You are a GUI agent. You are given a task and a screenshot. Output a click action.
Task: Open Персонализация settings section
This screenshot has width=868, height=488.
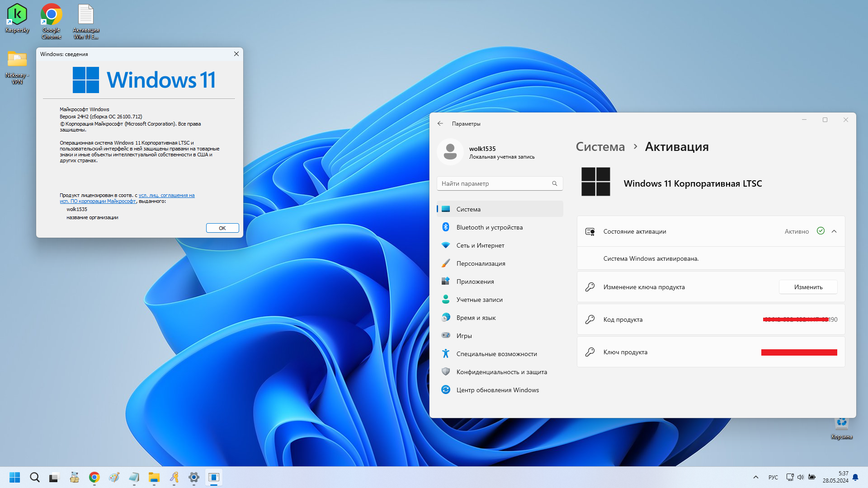click(x=481, y=263)
